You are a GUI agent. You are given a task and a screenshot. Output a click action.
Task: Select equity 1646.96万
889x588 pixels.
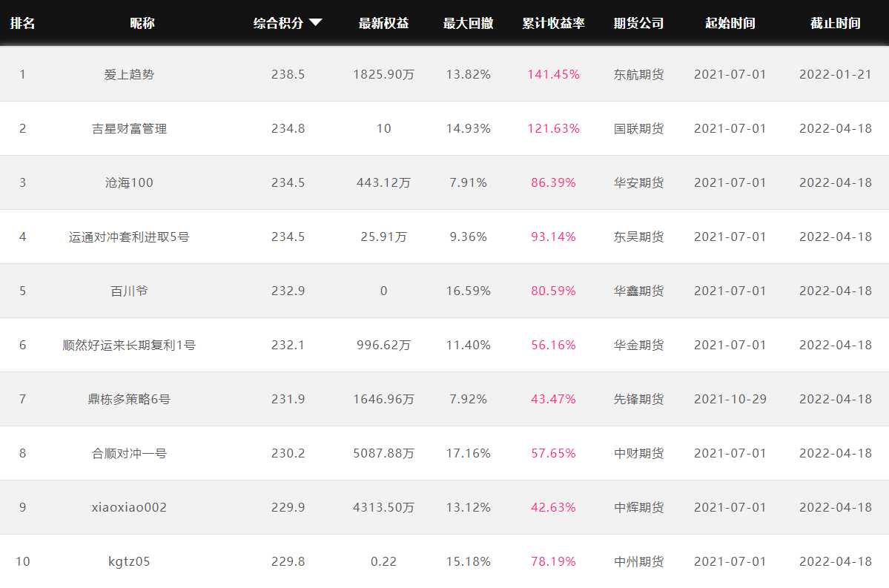coord(384,399)
